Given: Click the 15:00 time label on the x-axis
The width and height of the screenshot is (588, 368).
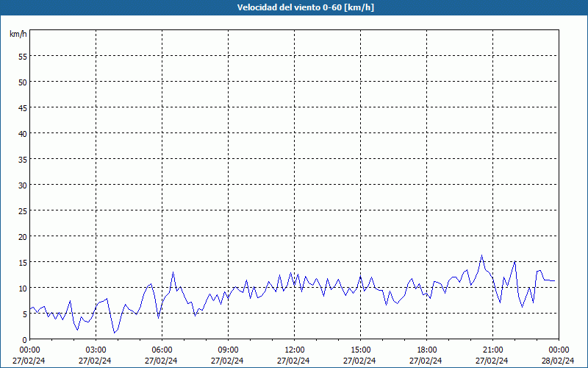Looking at the screenshot, I should coord(360,350).
